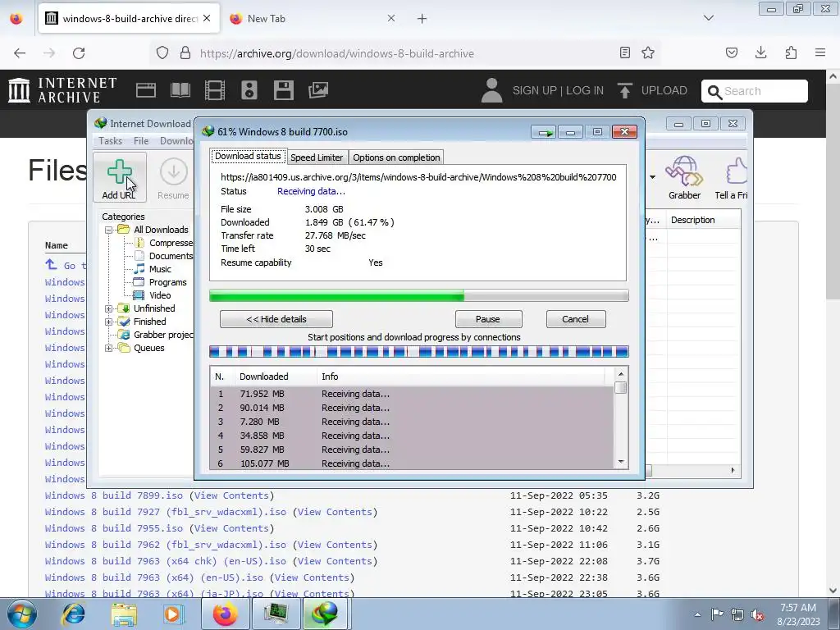840x630 pixels.
Task: Click the Firefox address bar URL
Action: 336,53
